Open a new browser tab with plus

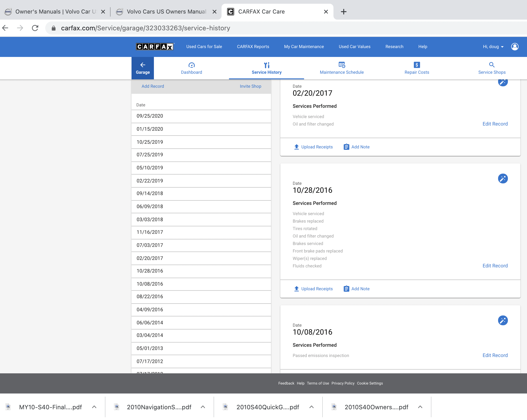pyautogui.click(x=344, y=12)
